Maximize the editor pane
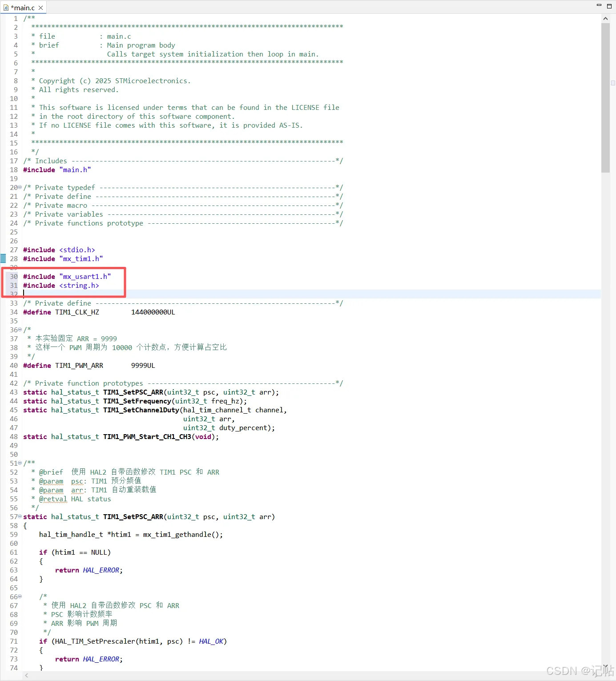The height and width of the screenshot is (681, 616). click(x=609, y=6)
